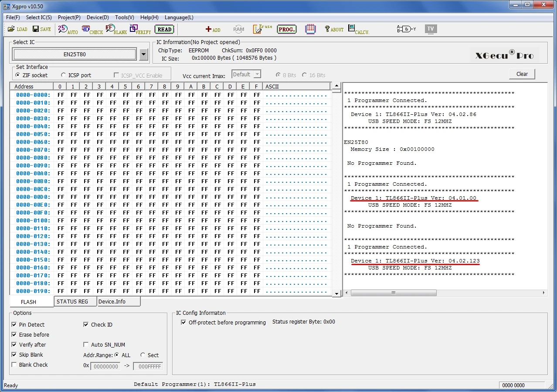Screen dimensions: 557x392
Task: Run AUTO chip detection (25 icon)
Action: pos(68,29)
